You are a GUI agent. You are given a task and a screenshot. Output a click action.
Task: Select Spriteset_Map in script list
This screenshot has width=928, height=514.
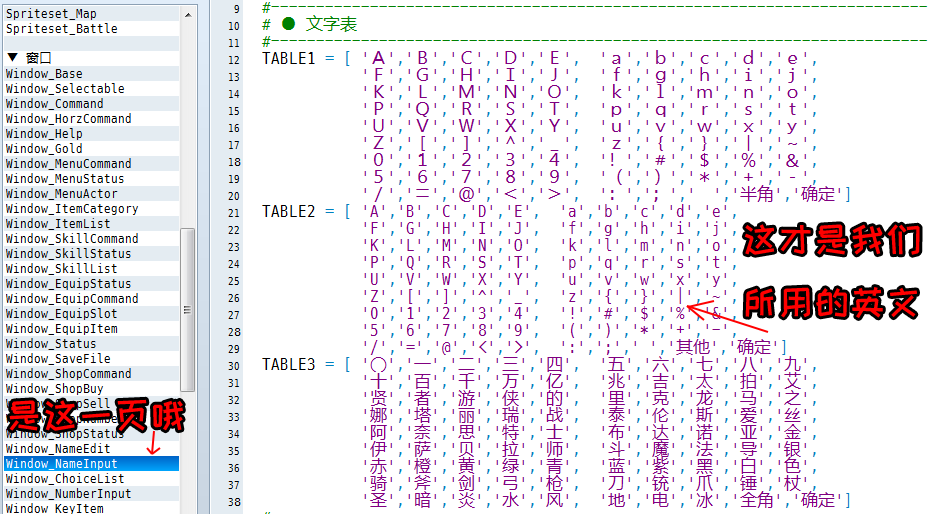point(91,14)
